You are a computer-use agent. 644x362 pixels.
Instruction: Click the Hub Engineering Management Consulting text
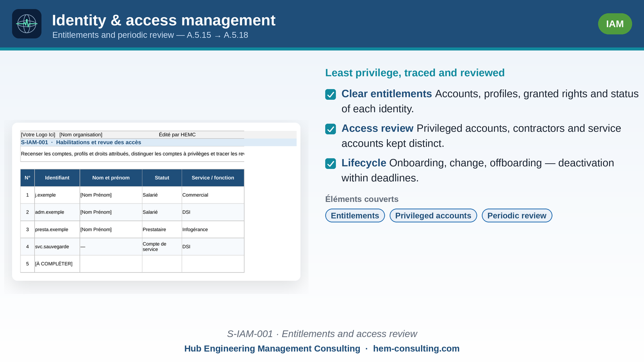(272, 349)
